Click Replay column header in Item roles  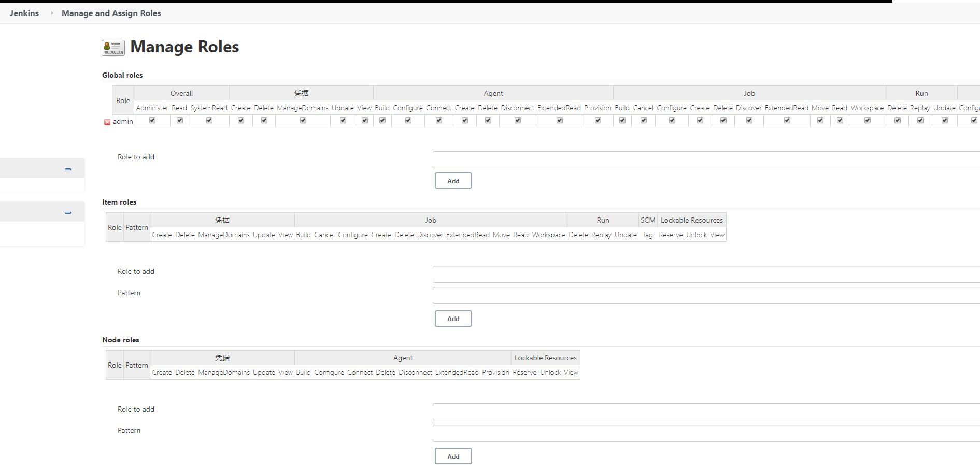coord(601,235)
